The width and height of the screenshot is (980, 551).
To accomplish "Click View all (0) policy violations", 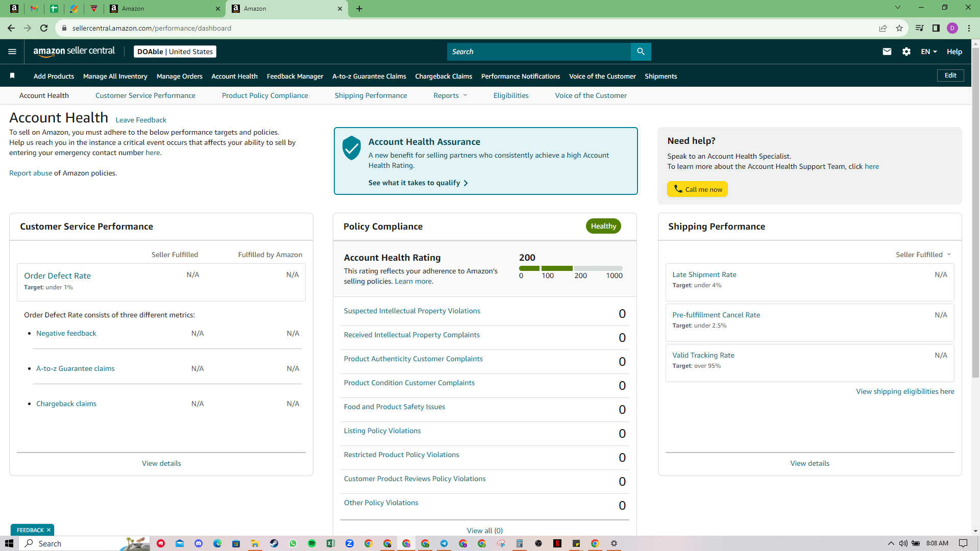I will coord(485,531).
